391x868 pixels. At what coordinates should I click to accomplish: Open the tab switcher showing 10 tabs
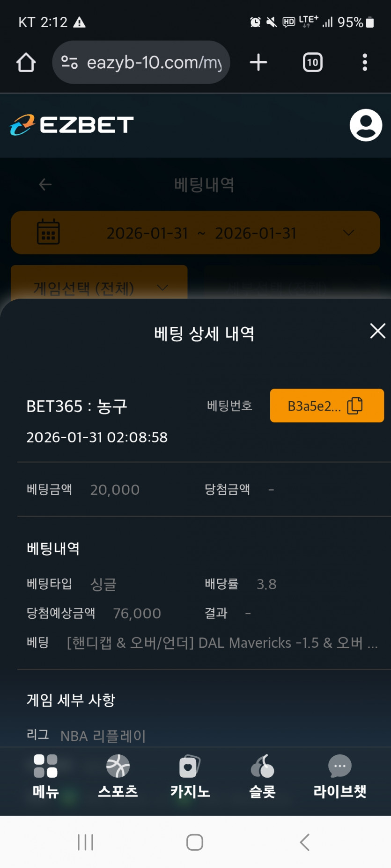point(312,62)
